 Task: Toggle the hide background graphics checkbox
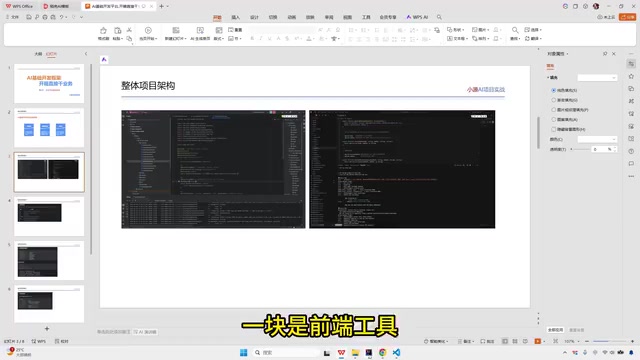pyautogui.click(x=553, y=129)
